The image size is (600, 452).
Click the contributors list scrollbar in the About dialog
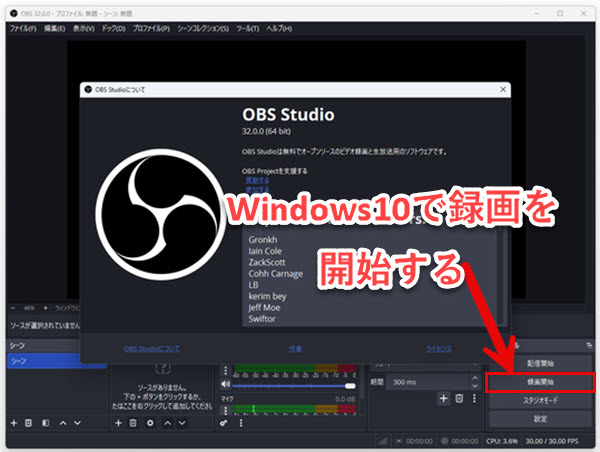(x=501, y=274)
